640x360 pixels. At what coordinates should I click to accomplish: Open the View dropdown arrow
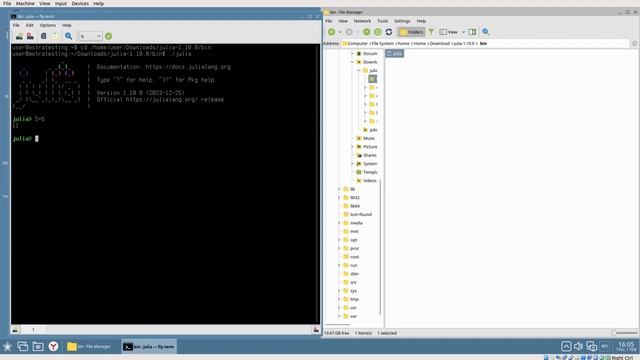pos(463,32)
